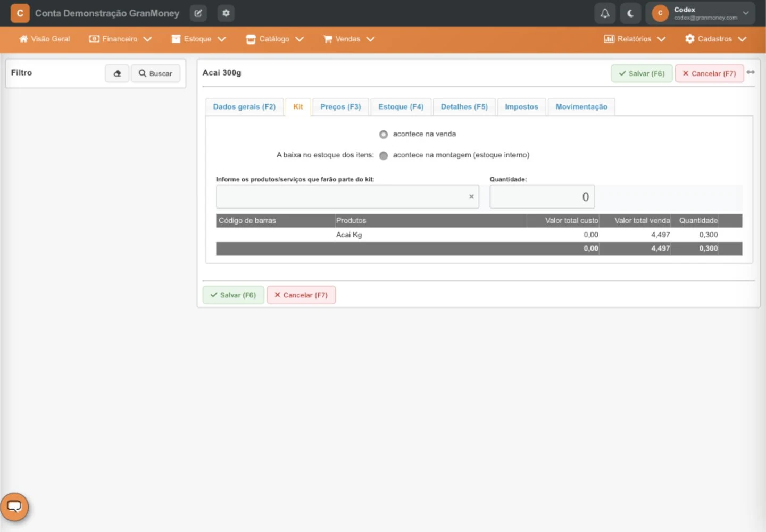Image resolution: width=766 pixels, height=532 pixels.
Task: Click the Quantidade input field
Action: coord(542,197)
